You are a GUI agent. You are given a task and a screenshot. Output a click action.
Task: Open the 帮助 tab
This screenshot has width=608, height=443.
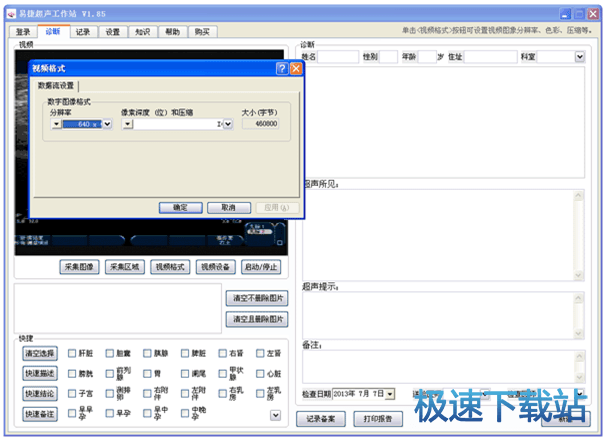pos(173,32)
